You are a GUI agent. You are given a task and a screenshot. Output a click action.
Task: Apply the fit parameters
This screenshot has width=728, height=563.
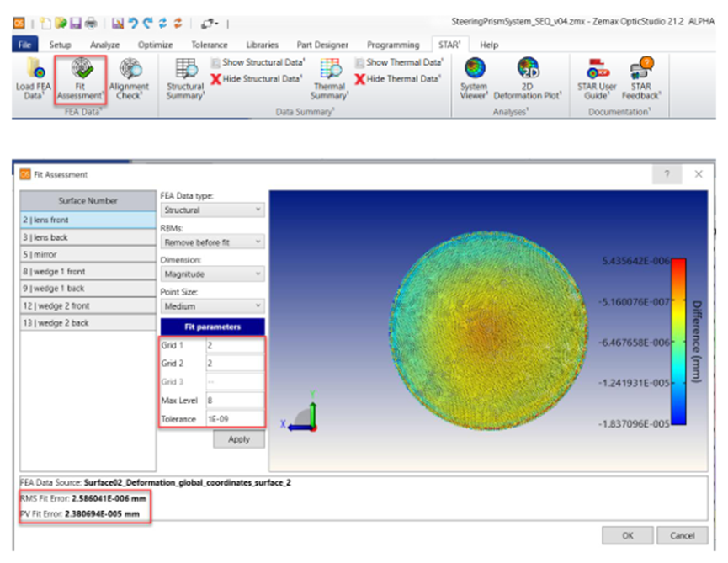238,439
